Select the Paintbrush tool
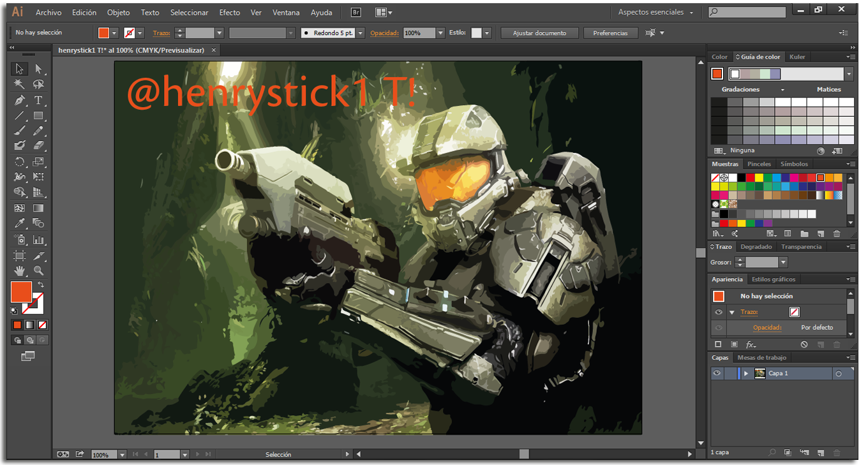The height and width of the screenshot is (465, 868). point(20,131)
